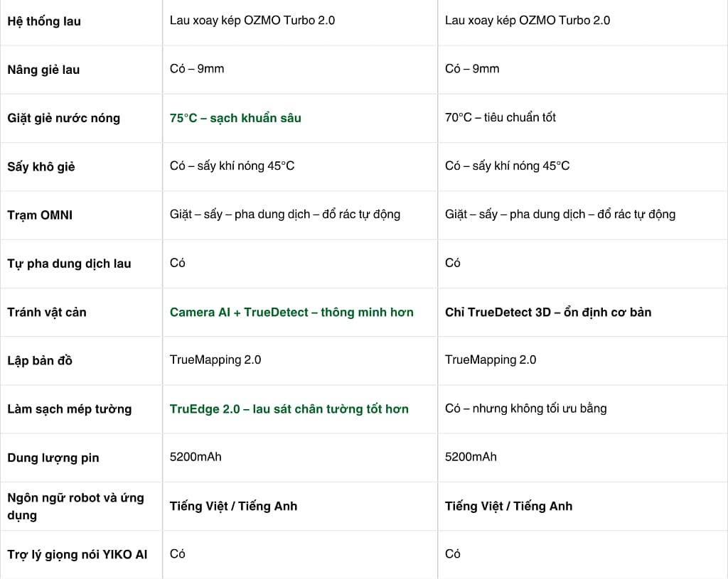Screen dimensions: 728x579
Task: Click TrueMapping 2.0 beside "Lập bản đồ" label
Action: (x=215, y=359)
